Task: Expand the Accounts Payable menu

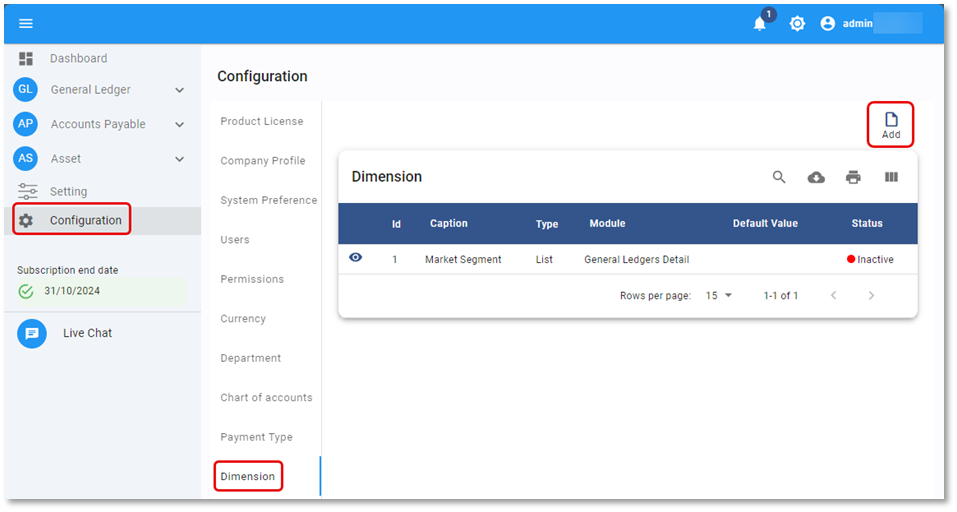Action: 179,125
